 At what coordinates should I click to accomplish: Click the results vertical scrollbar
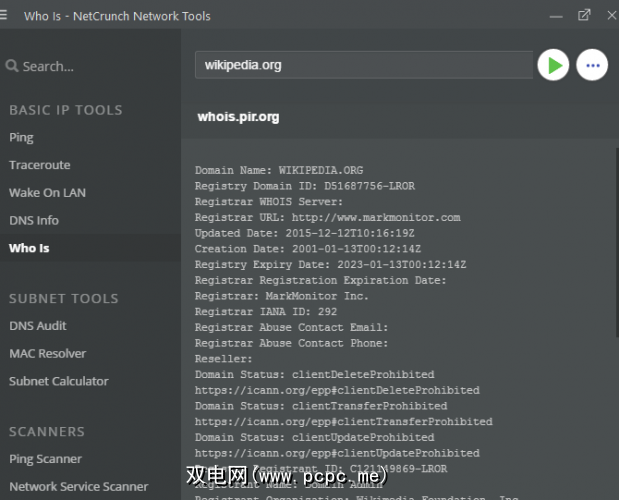[615, 300]
